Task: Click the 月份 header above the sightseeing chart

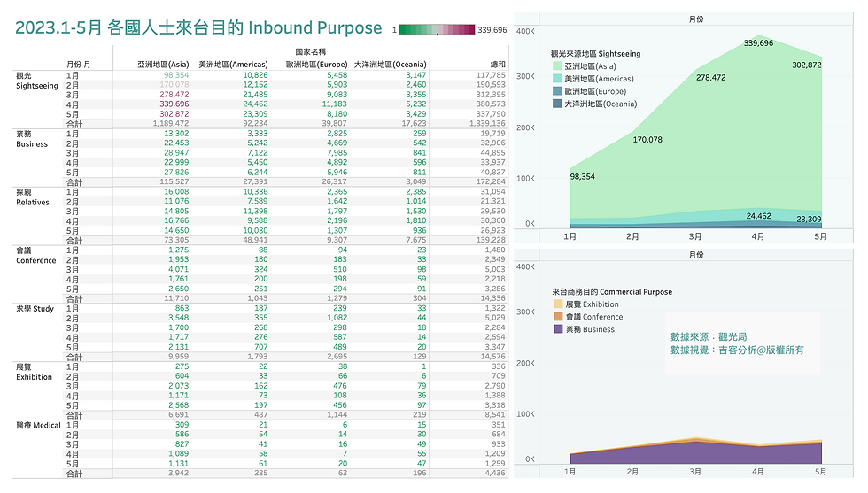Action: tap(696, 19)
